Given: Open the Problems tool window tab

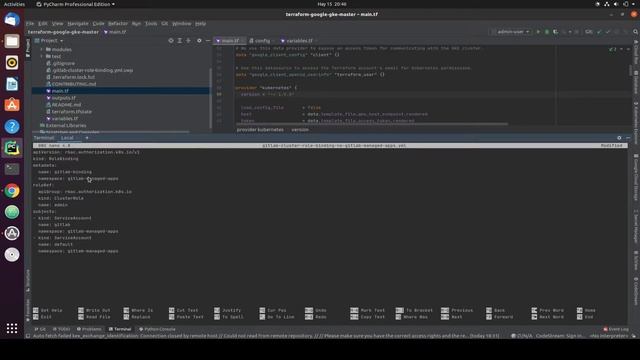Looking at the screenshot, I should pyautogui.click(x=89, y=329).
